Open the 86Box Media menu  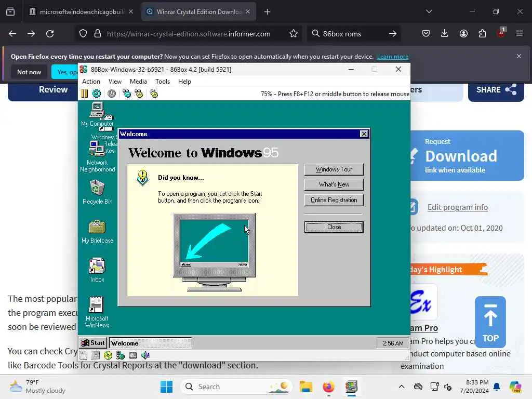[x=138, y=82]
